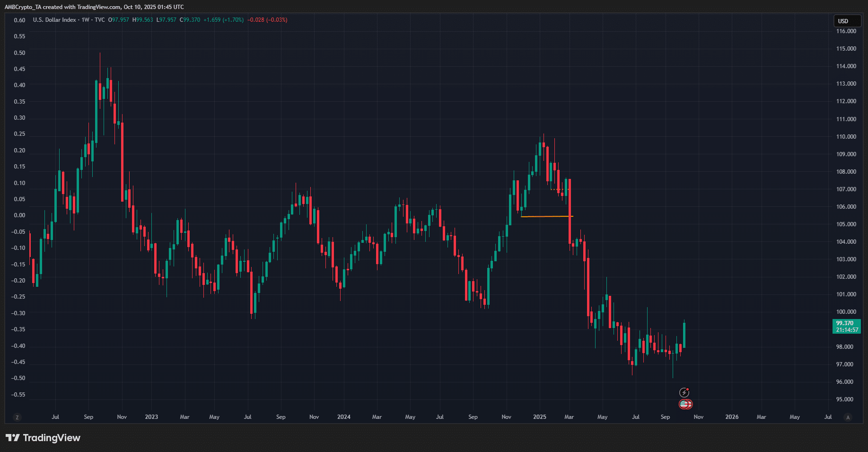Image resolution: width=868 pixels, height=452 pixels.
Task: Select the orange horizontal line drawing
Action: coord(546,216)
